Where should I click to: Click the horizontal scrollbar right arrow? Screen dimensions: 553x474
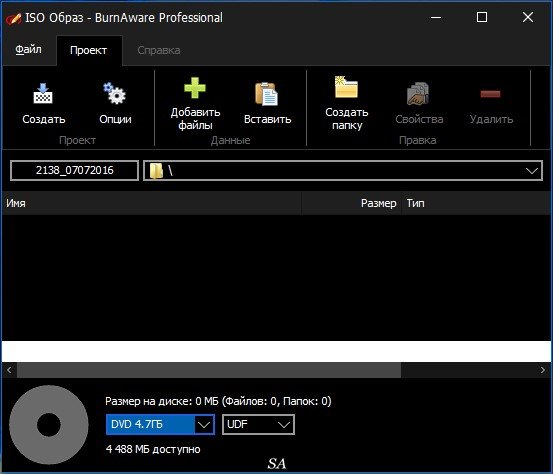tap(542, 370)
